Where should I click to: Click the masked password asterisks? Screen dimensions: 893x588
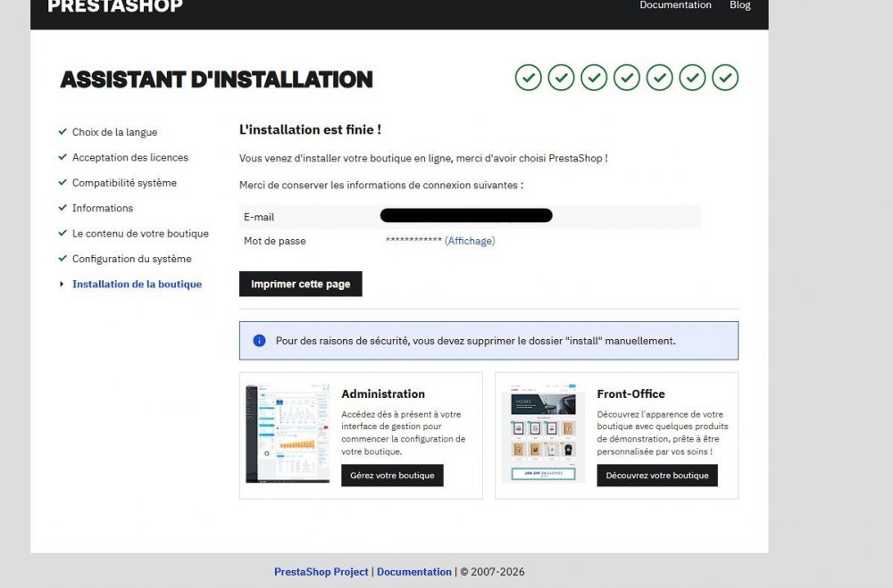click(x=413, y=240)
